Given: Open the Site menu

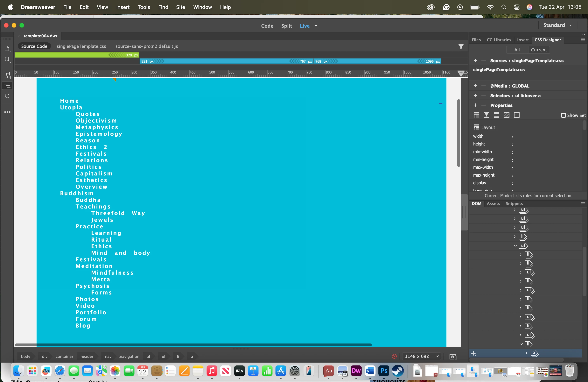Looking at the screenshot, I should (180, 7).
